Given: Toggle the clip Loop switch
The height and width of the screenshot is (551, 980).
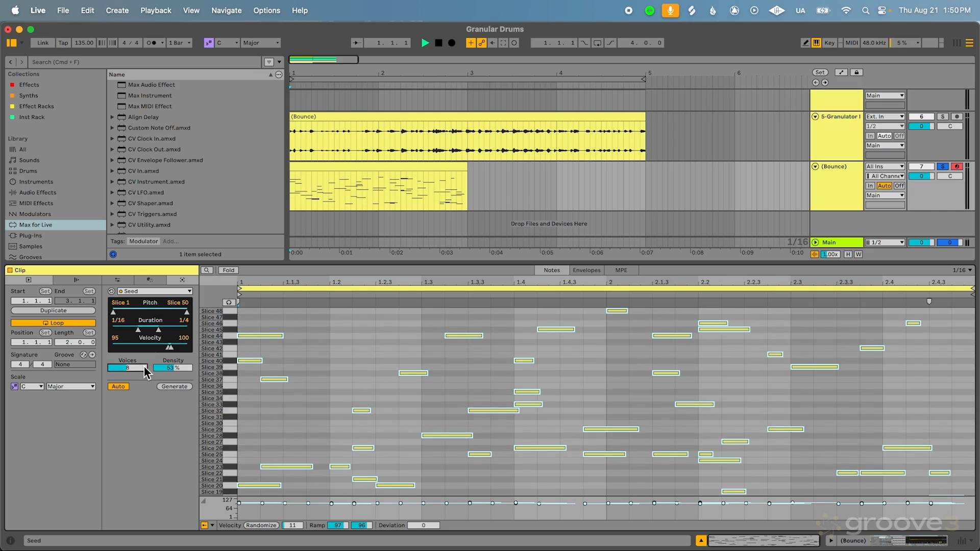Looking at the screenshot, I should tap(53, 323).
